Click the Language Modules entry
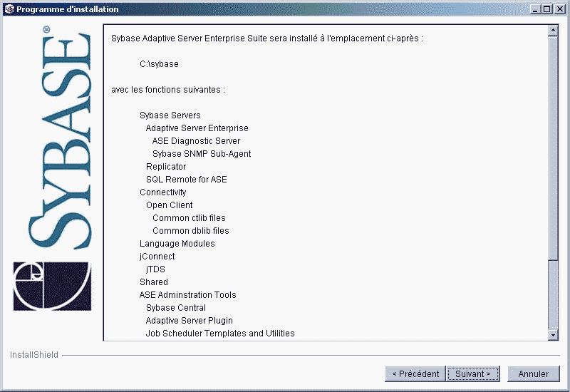 [x=177, y=244]
